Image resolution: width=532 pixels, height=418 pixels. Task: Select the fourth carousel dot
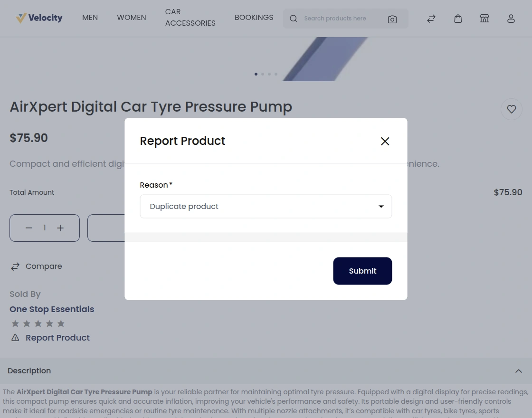tap(276, 74)
